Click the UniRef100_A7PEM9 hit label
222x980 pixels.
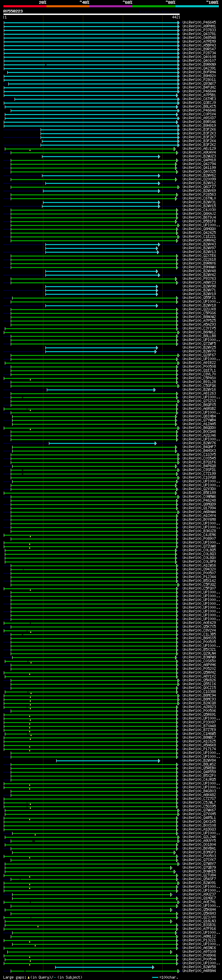199,41
